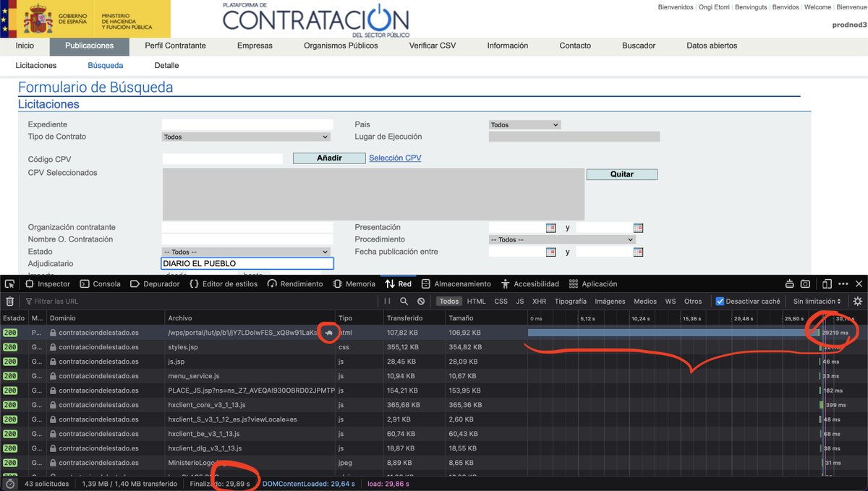The width and height of the screenshot is (868, 491).
Task: Switch to Memoria tab
Action: point(354,284)
